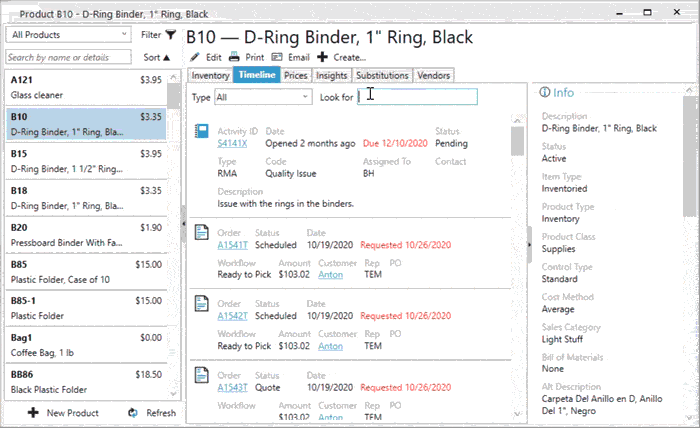The height and width of the screenshot is (428, 700).
Task: Open activity link S4141X
Action: click(232, 143)
